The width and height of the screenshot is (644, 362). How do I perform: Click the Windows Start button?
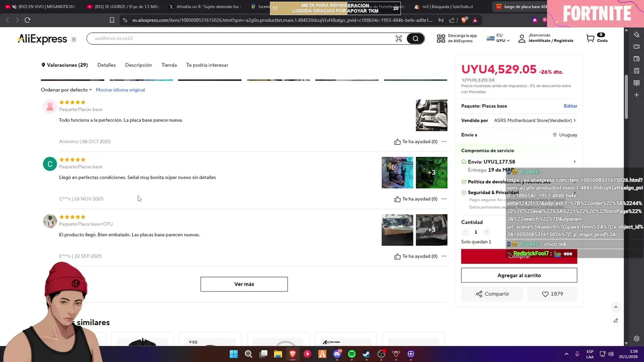(x=233, y=354)
